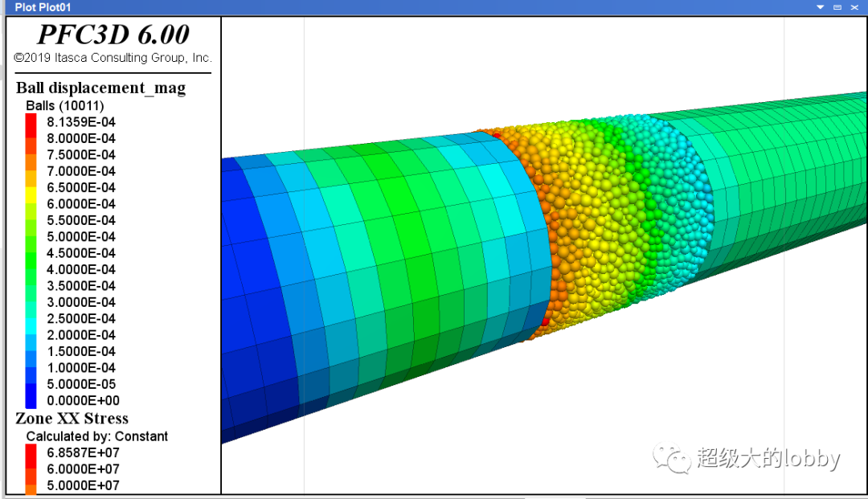Open the plot pane dropdown arrow
868x499 pixels.
coord(821,7)
